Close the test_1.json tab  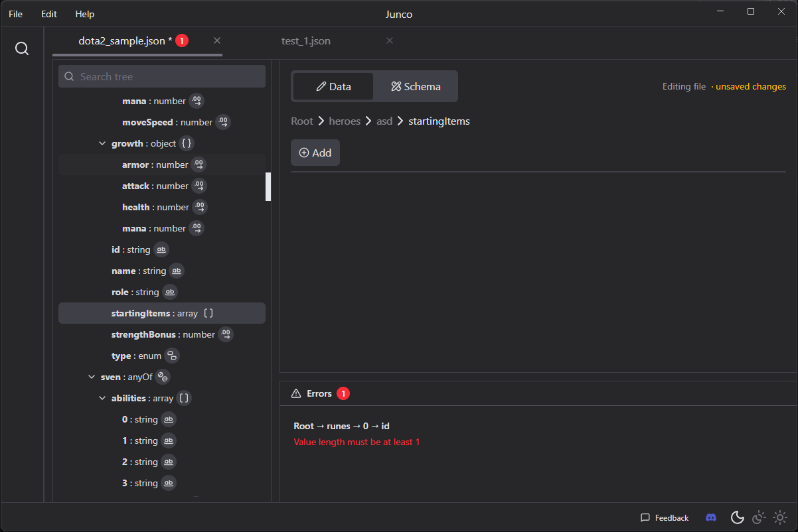pos(390,40)
